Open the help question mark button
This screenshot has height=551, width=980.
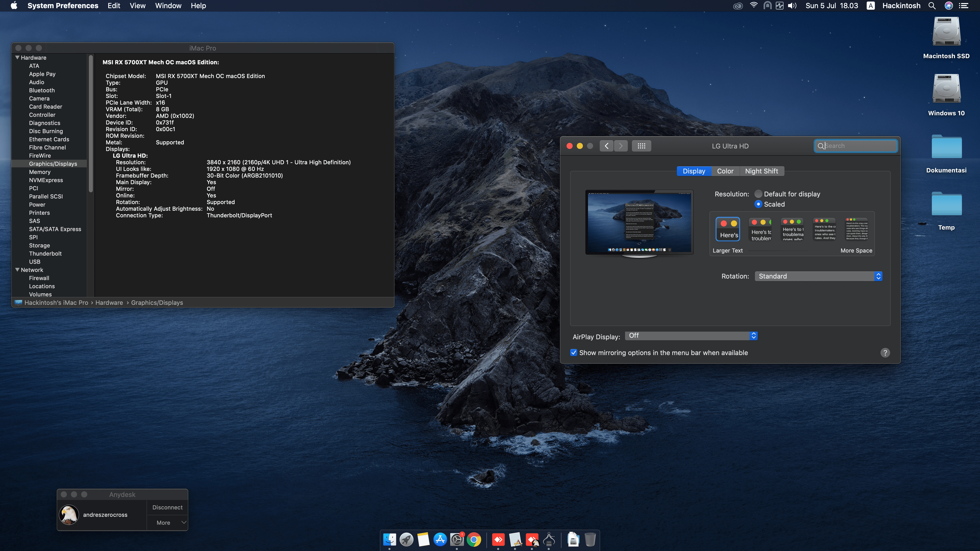[885, 353]
